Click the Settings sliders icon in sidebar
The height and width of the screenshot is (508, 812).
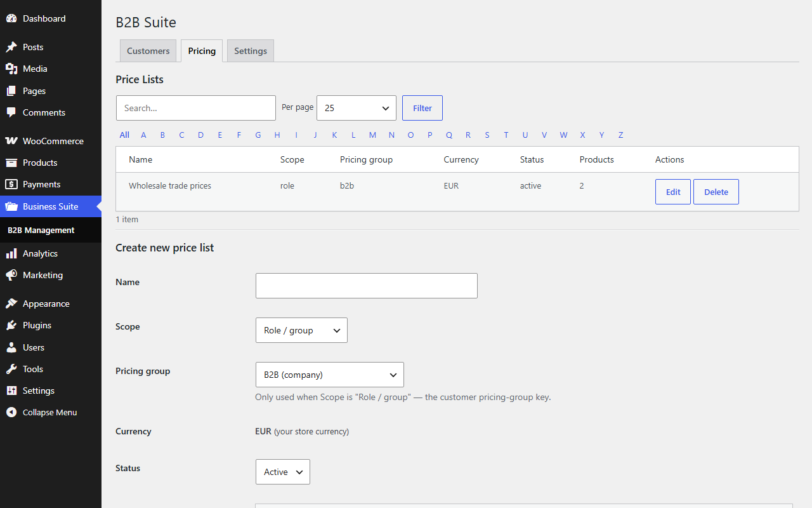pyautogui.click(x=11, y=391)
